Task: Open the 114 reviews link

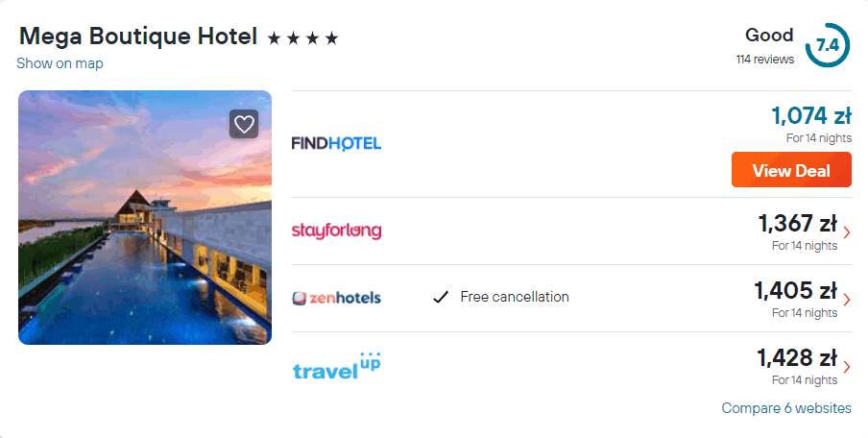Action: tap(765, 60)
